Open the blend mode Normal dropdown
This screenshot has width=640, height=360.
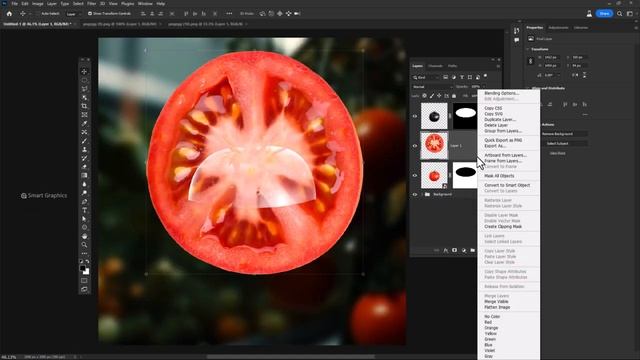click(433, 87)
